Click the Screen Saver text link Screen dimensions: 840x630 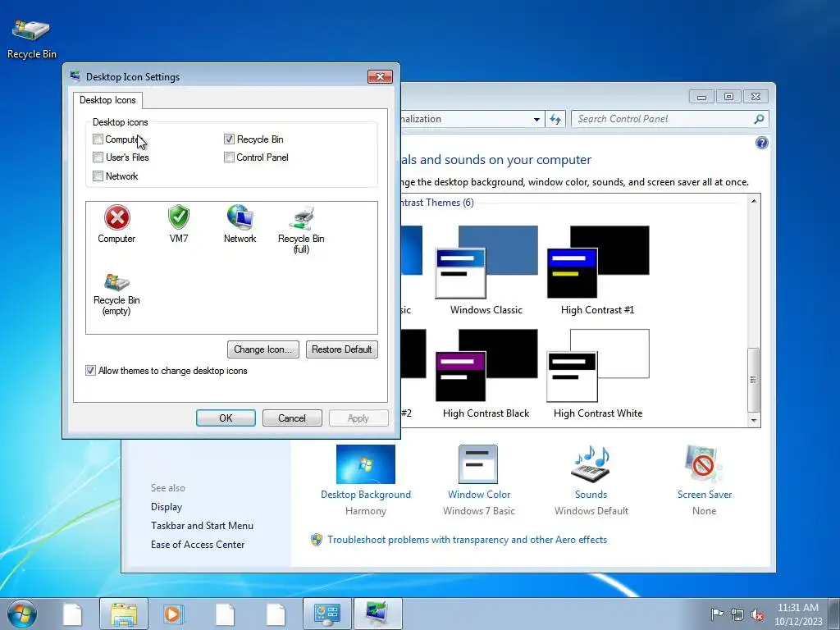705,495
